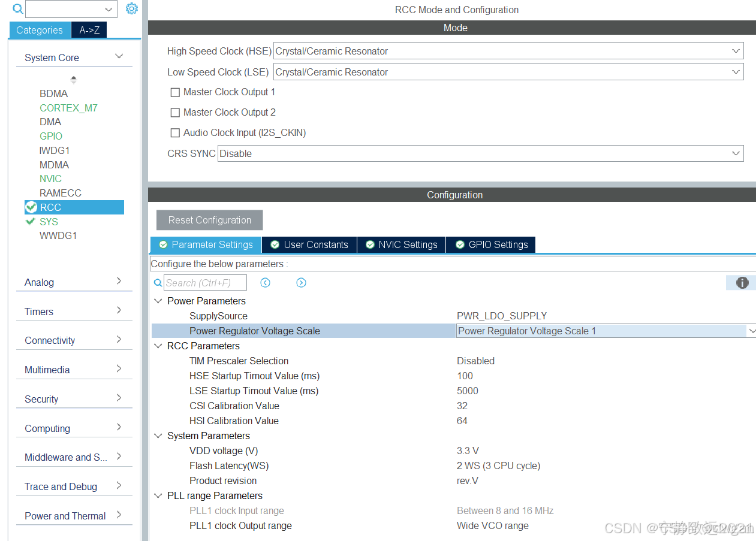The image size is (756, 541).
Task: Open the GPIO Settings tab
Action: point(491,244)
